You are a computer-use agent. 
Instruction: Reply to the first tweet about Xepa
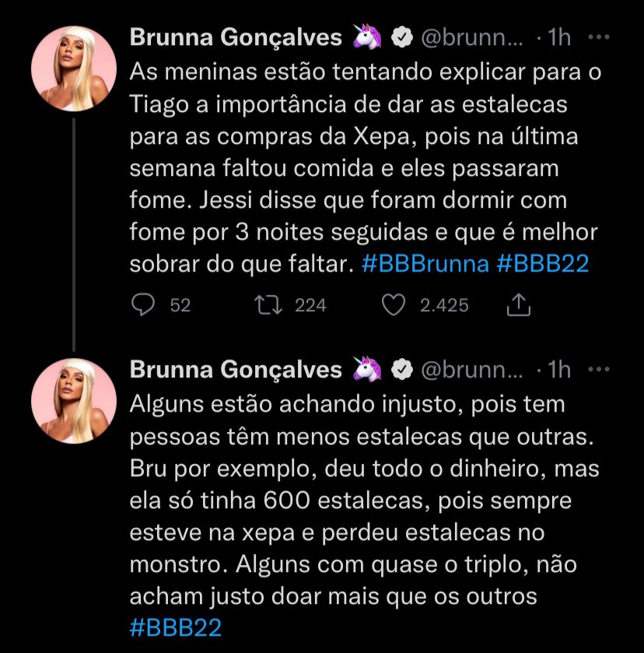143,306
